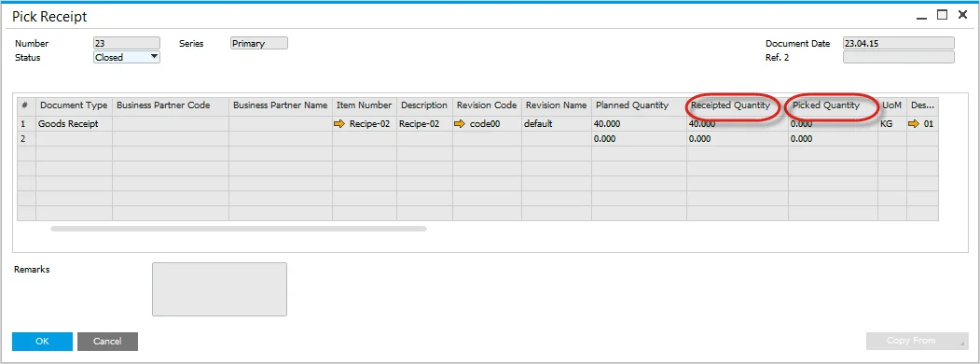The image size is (980, 364).
Task: Click the Item Number column header
Action: pos(365,105)
